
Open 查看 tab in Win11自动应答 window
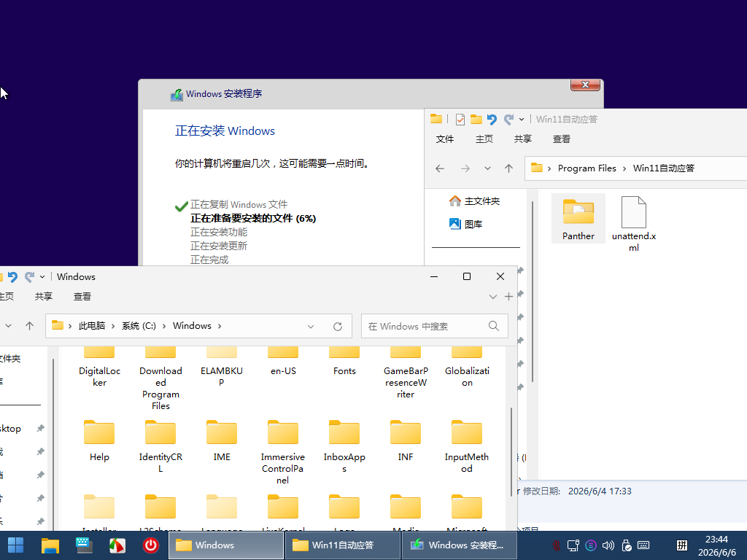point(561,139)
